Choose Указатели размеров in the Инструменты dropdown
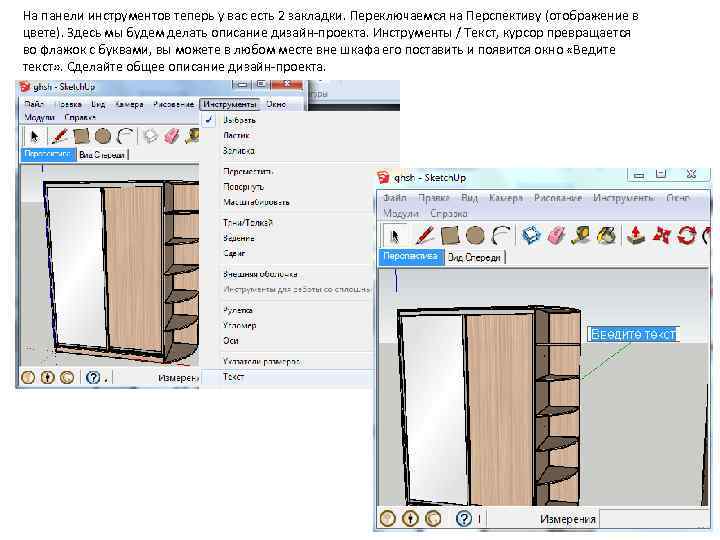 coord(287,361)
